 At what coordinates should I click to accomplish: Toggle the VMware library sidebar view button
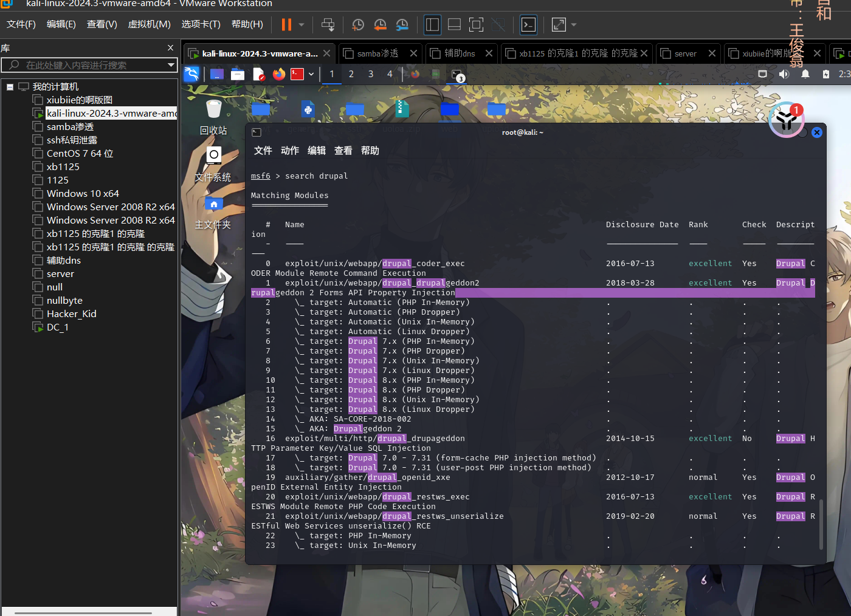click(432, 25)
